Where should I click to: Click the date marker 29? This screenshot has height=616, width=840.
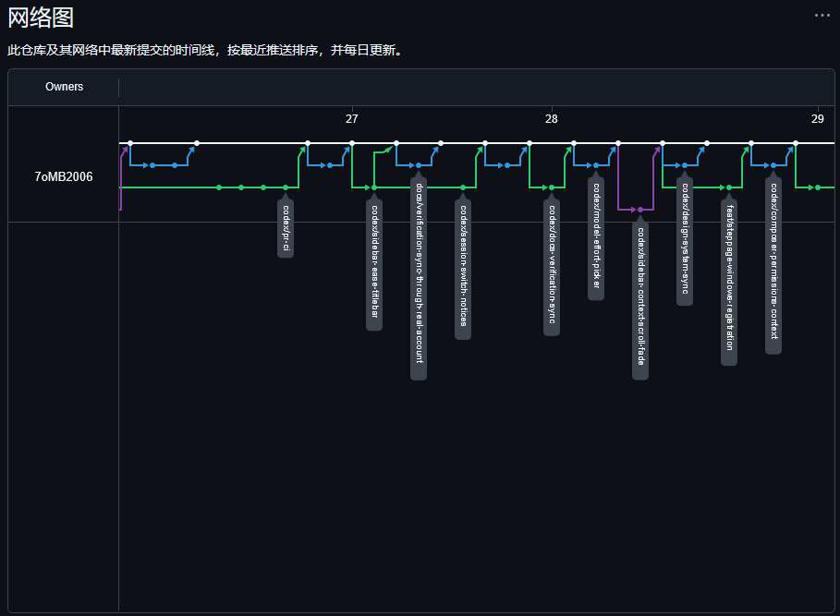(818, 119)
